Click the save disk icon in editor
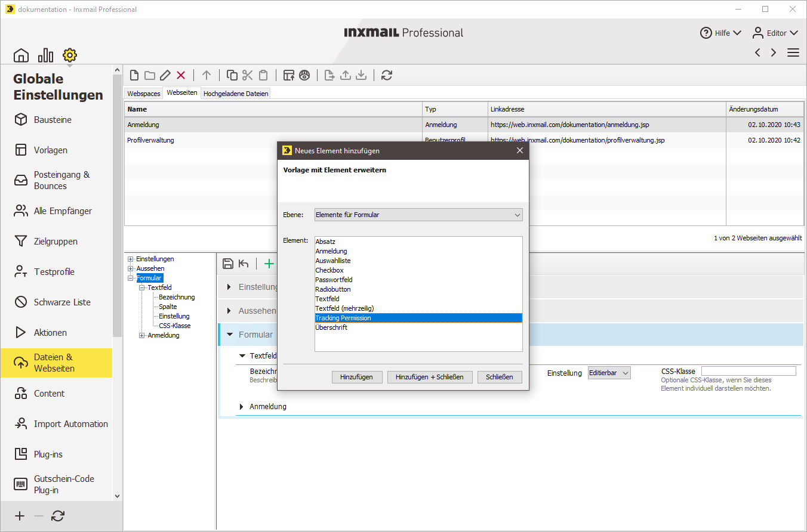Viewport: 807px width, 532px height. [x=227, y=264]
